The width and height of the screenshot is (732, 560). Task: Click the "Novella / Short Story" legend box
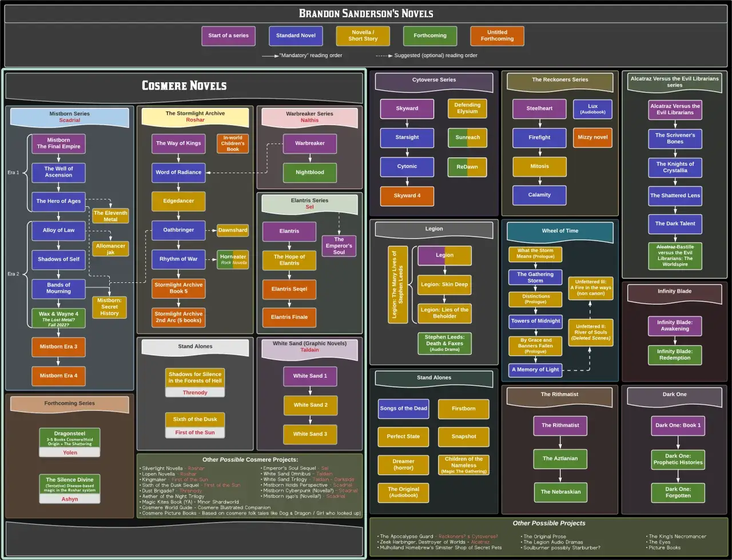click(x=363, y=35)
